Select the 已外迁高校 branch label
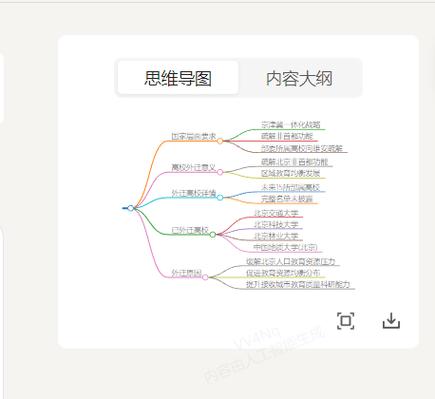The image size is (435, 399). pos(190,230)
